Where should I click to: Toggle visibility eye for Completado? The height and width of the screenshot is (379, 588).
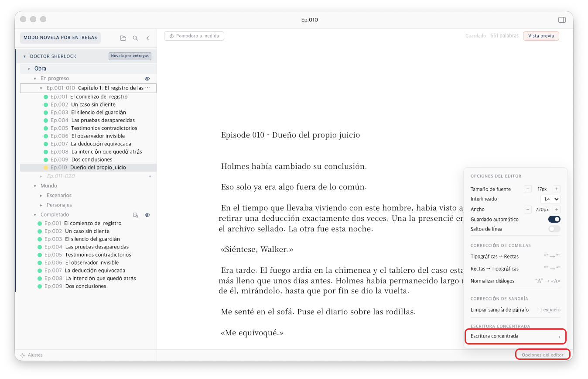pyautogui.click(x=147, y=215)
